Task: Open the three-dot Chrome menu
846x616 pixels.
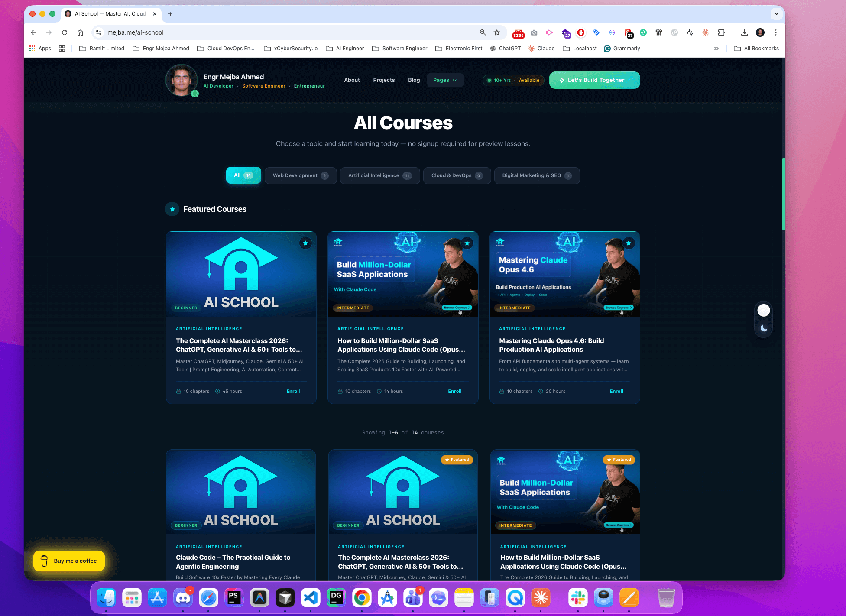Action: [x=776, y=32]
